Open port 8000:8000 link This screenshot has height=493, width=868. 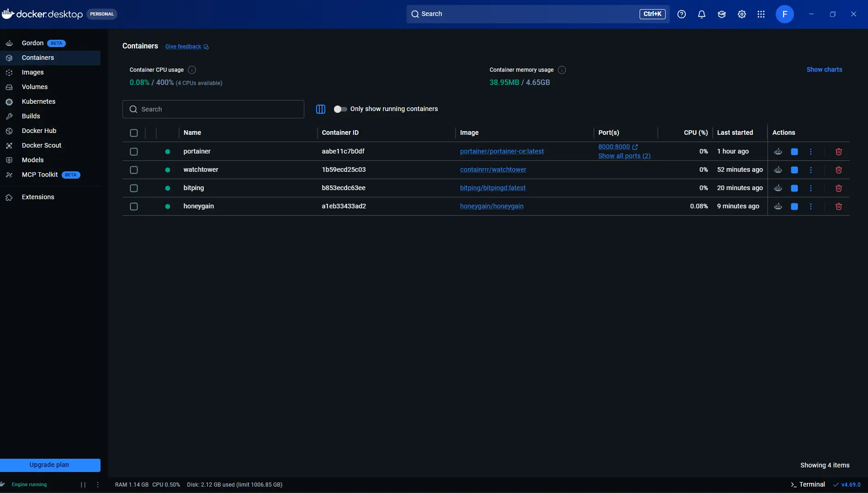[x=618, y=147]
